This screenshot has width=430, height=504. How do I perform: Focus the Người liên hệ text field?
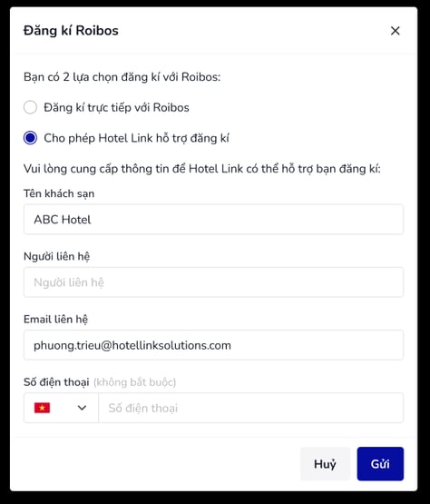[213, 282]
